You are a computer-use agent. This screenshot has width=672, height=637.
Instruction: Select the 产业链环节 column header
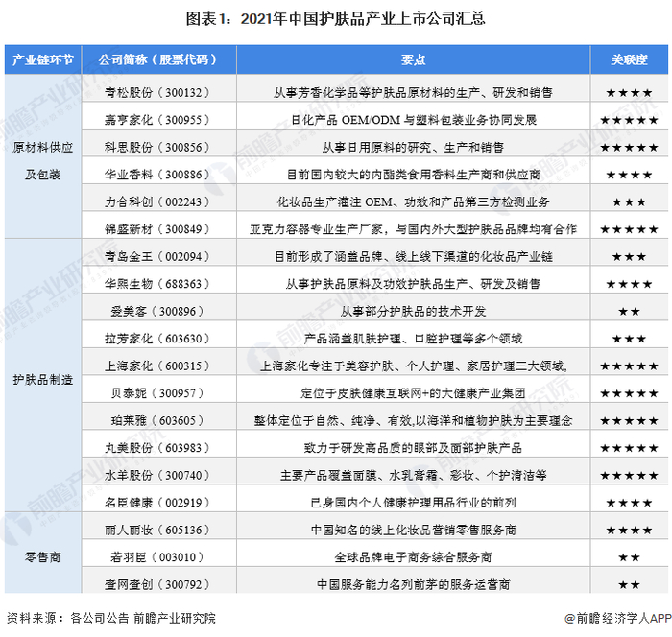tap(43, 59)
